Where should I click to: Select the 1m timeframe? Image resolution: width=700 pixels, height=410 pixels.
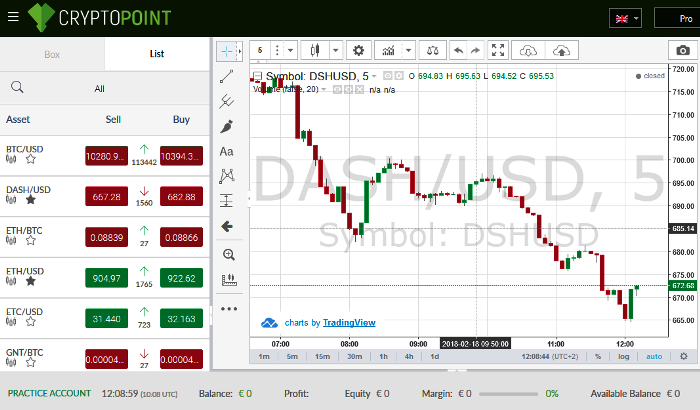pos(264,356)
